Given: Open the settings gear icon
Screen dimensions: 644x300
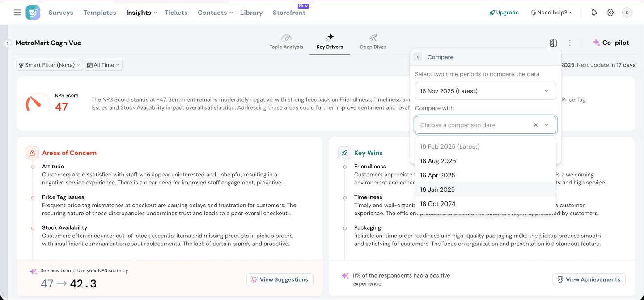Looking at the screenshot, I should click(x=610, y=13).
